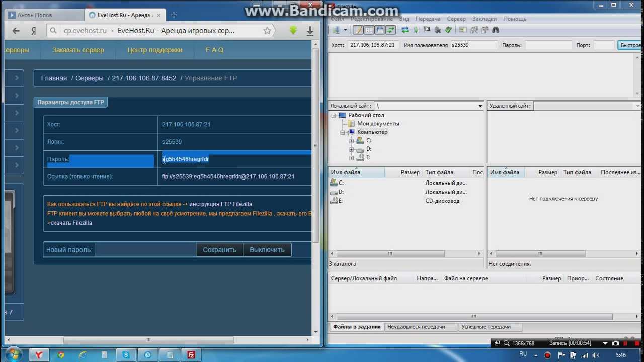
Task: Expand the C: drive tree node
Action: (x=351, y=141)
